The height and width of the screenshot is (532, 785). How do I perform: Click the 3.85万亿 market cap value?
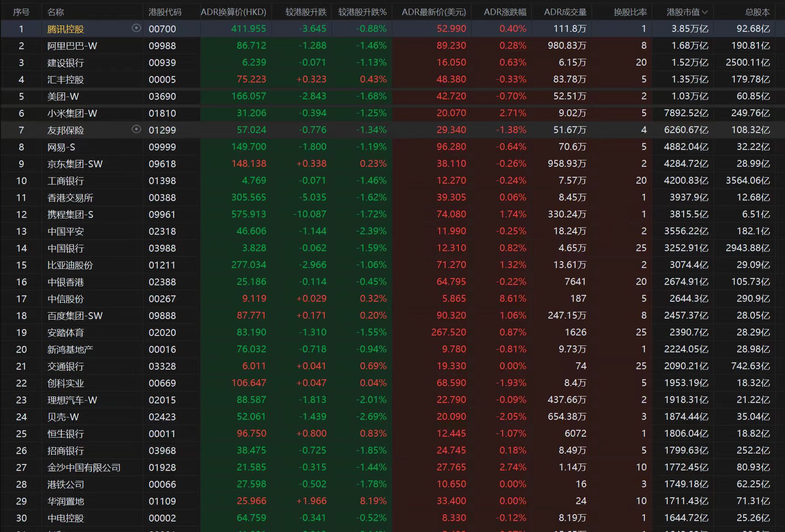[x=690, y=29]
